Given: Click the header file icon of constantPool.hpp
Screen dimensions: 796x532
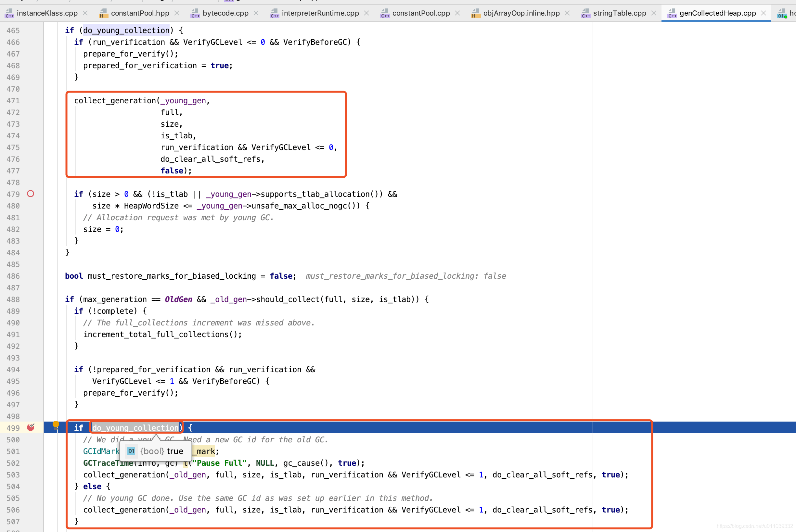Looking at the screenshot, I should point(103,13).
